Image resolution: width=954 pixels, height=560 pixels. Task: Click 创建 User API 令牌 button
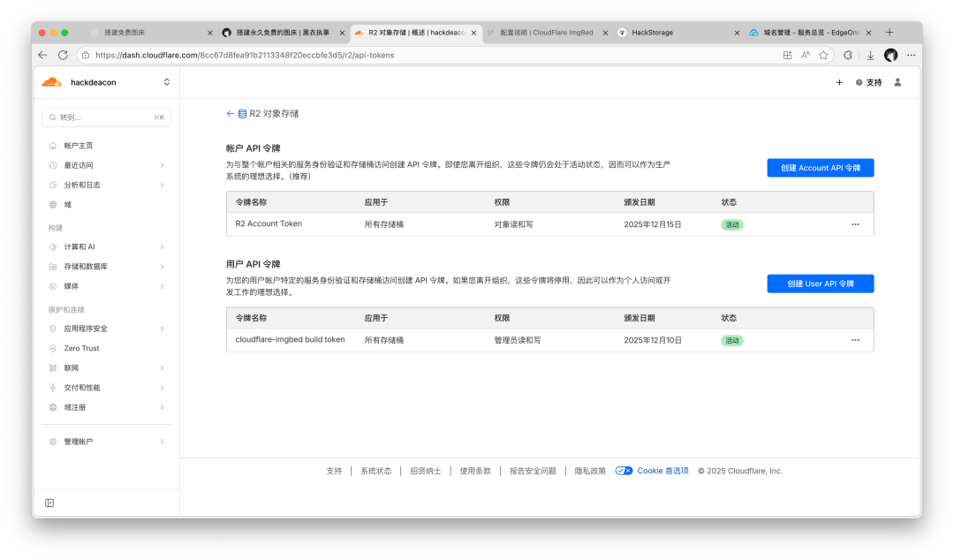pyautogui.click(x=820, y=284)
